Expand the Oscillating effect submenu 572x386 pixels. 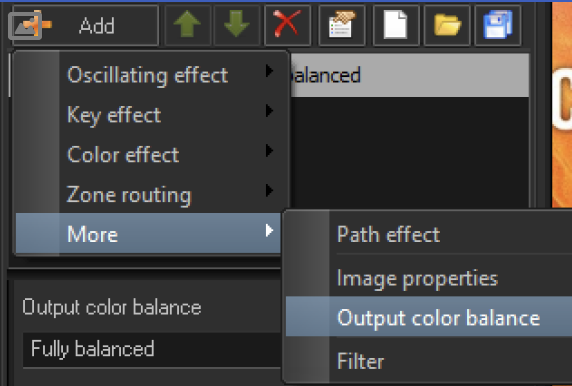tap(148, 75)
